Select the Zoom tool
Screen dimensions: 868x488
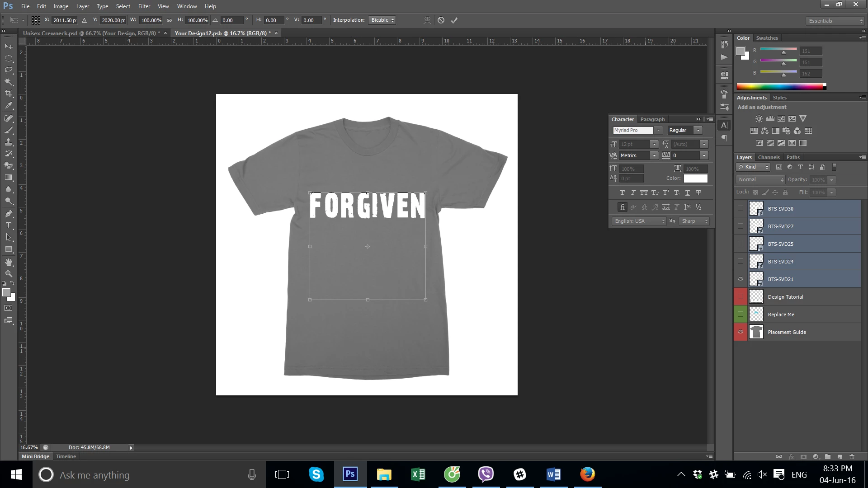pyautogui.click(x=9, y=274)
